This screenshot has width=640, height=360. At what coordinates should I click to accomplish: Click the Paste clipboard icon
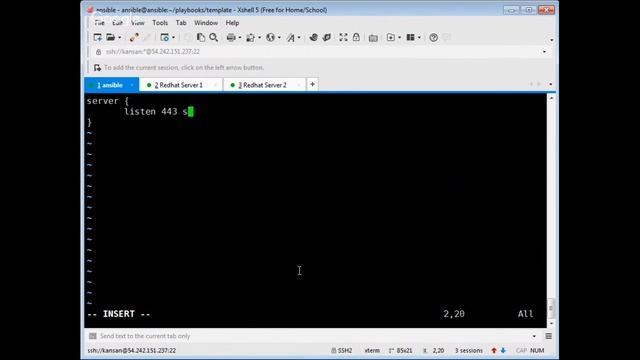[200, 38]
